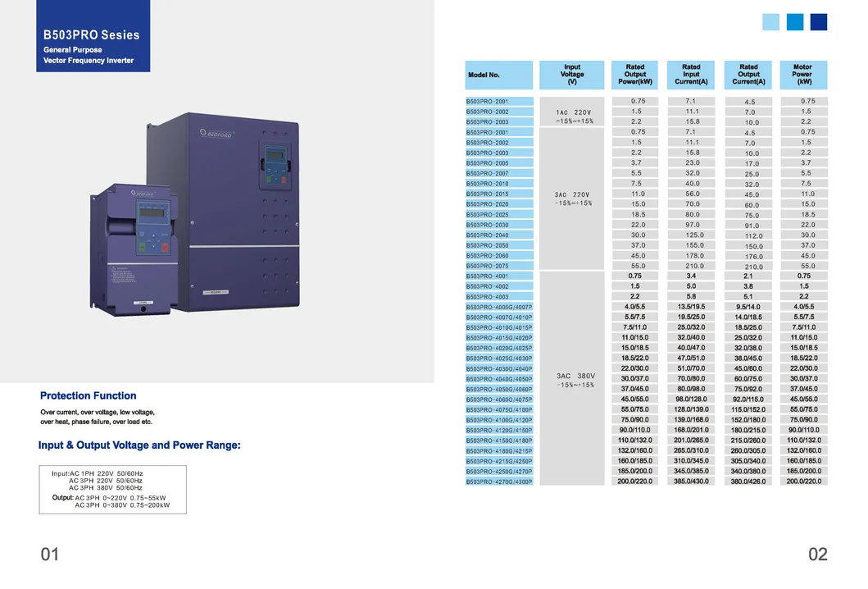Viewport: 868px width, 589px height.
Task: Click the Protection Function heading
Action: coord(89,395)
